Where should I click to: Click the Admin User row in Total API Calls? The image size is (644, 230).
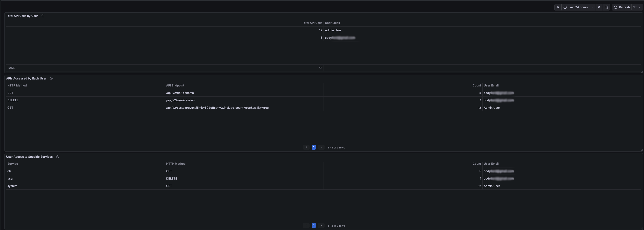pos(333,30)
